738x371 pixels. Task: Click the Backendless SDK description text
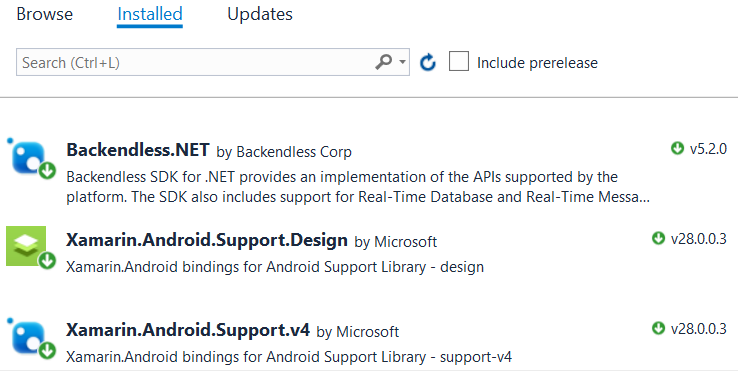[358, 186]
